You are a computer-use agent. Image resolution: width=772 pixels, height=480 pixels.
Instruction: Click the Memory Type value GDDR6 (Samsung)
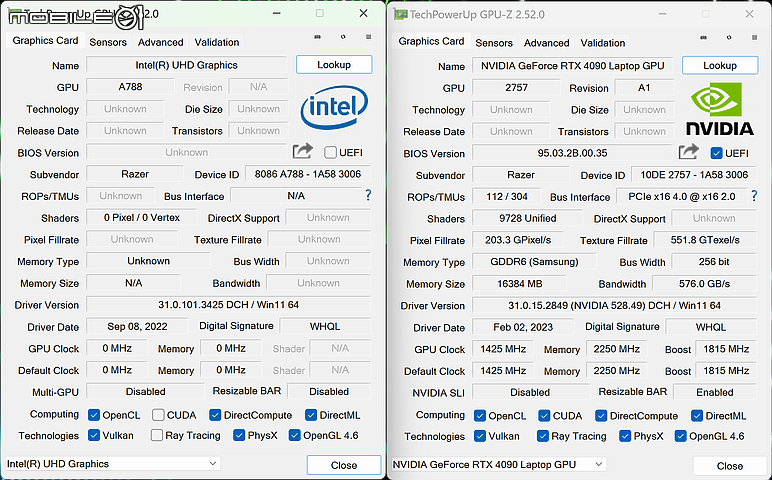pyautogui.click(x=534, y=261)
